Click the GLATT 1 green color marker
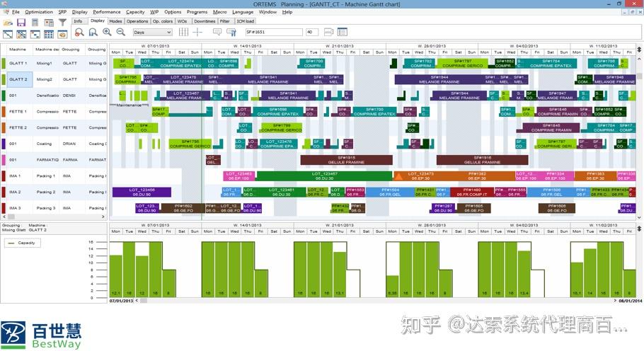Image resolution: width=644 pixels, height=351 pixels. (4, 63)
